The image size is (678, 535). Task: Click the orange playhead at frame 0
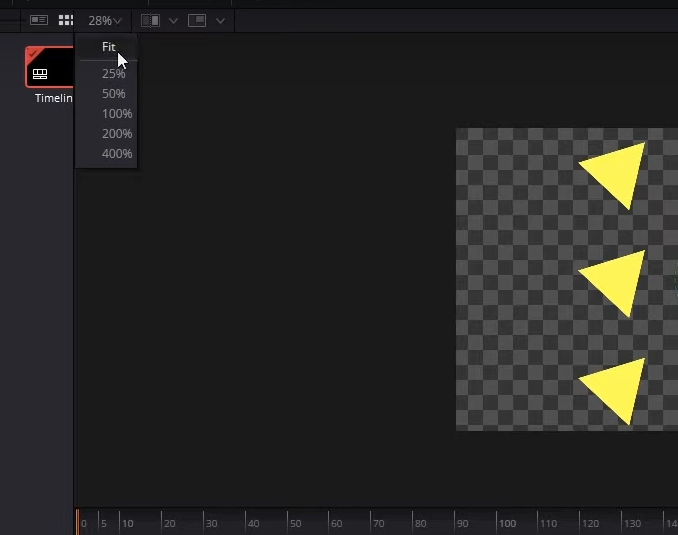[x=78, y=522]
